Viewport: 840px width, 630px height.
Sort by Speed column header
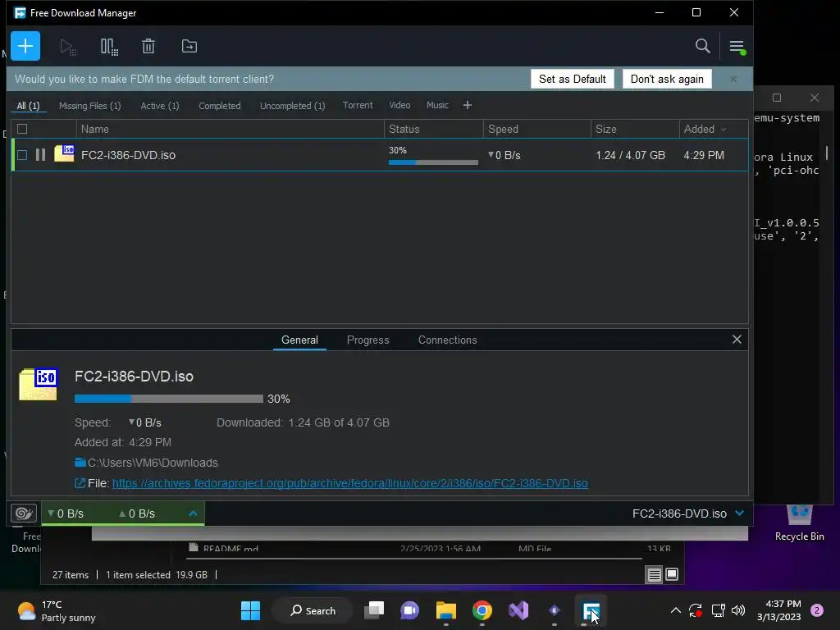point(536,129)
